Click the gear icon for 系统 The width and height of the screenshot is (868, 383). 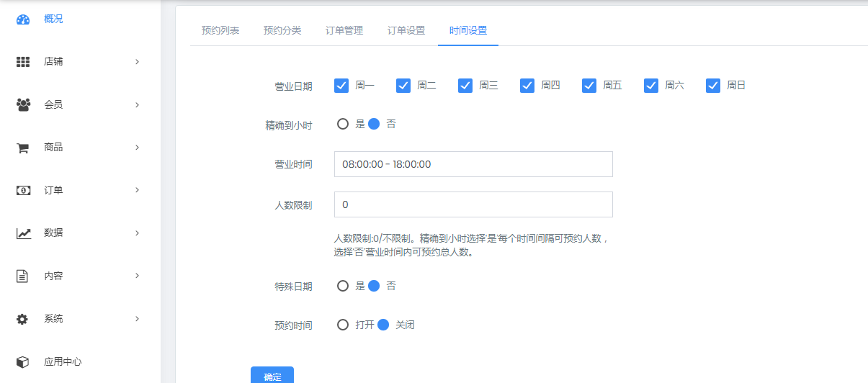tap(23, 319)
